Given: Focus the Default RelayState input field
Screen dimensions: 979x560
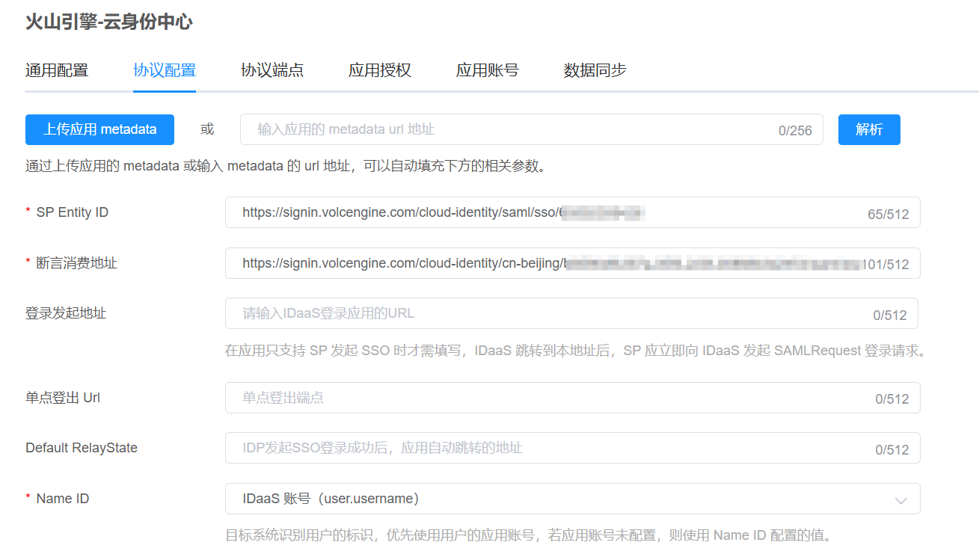Looking at the screenshot, I should (546, 448).
